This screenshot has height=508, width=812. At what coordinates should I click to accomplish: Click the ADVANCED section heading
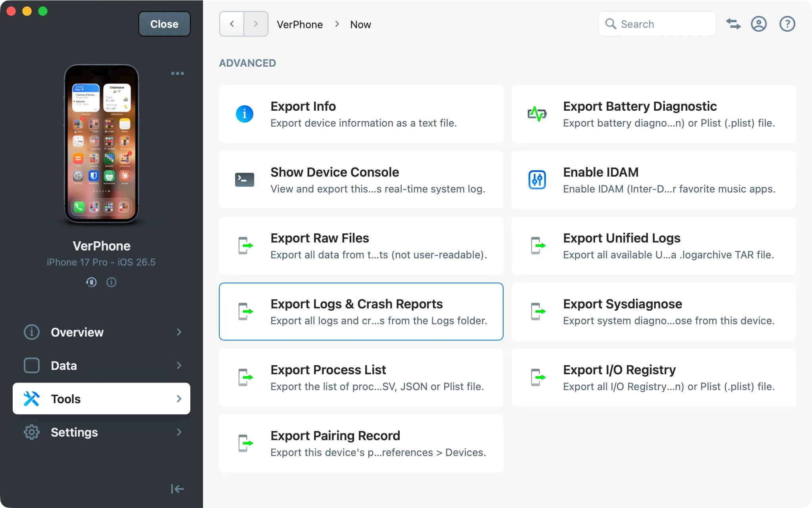click(247, 63)
